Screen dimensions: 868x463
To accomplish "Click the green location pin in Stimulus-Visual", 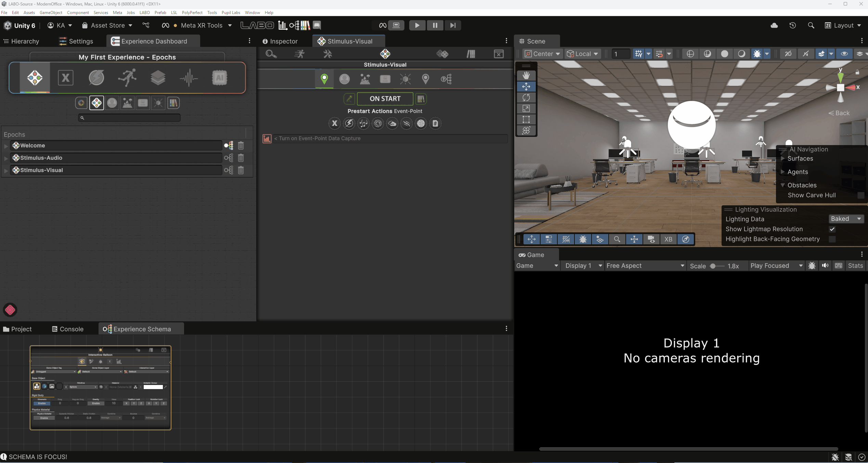I will coord(324,79).
